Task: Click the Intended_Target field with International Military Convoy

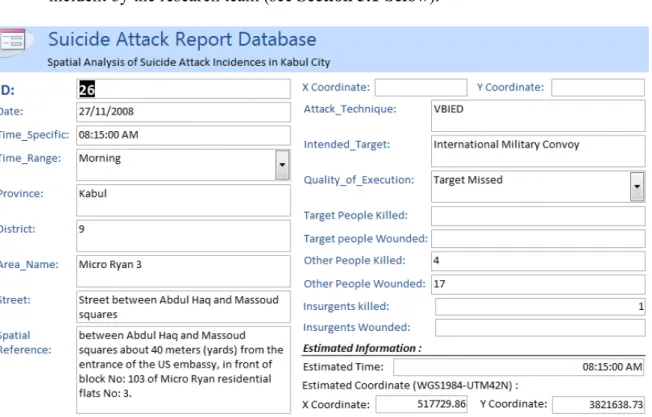Action: (x=538, y=151)
